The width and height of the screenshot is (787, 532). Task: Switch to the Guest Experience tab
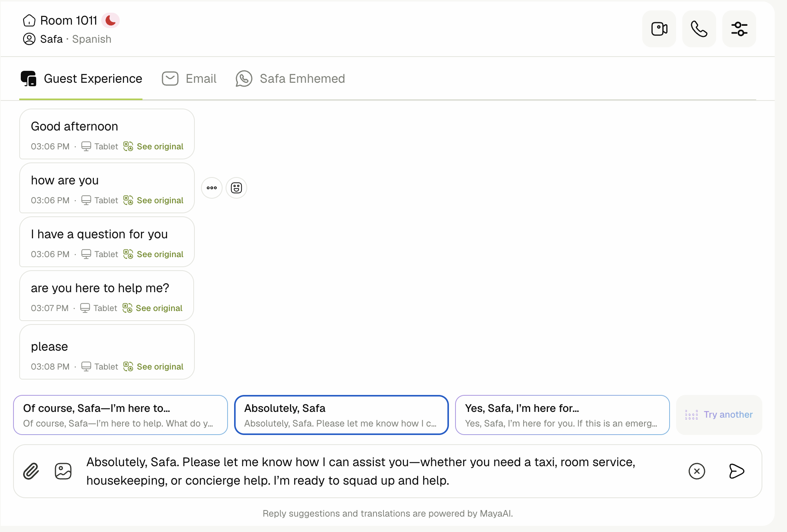[x=81, y=79]
